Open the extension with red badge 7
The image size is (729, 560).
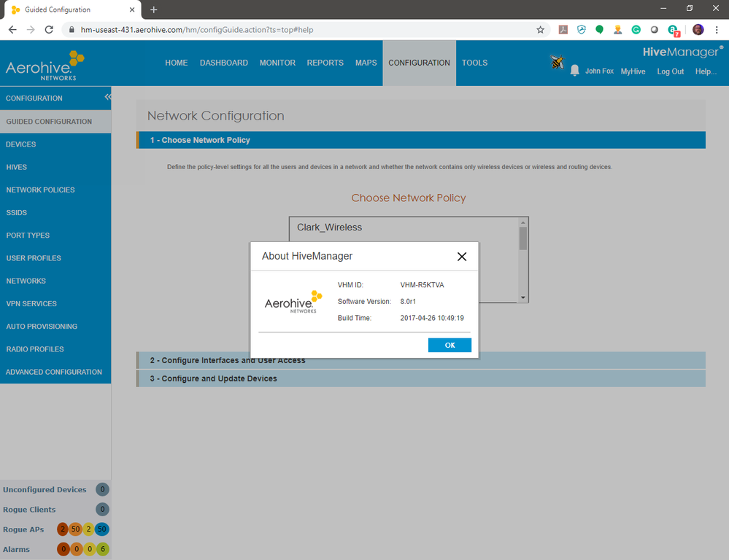[x=674, y=31]
